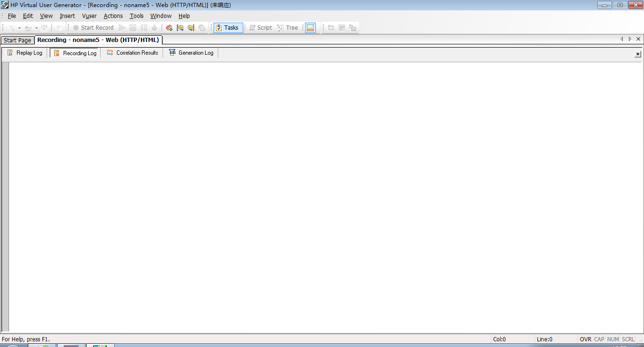Click the second of the two orange clock icons
Image resolution: width=644 pixels, height=347 pixels.
(191, 28)
